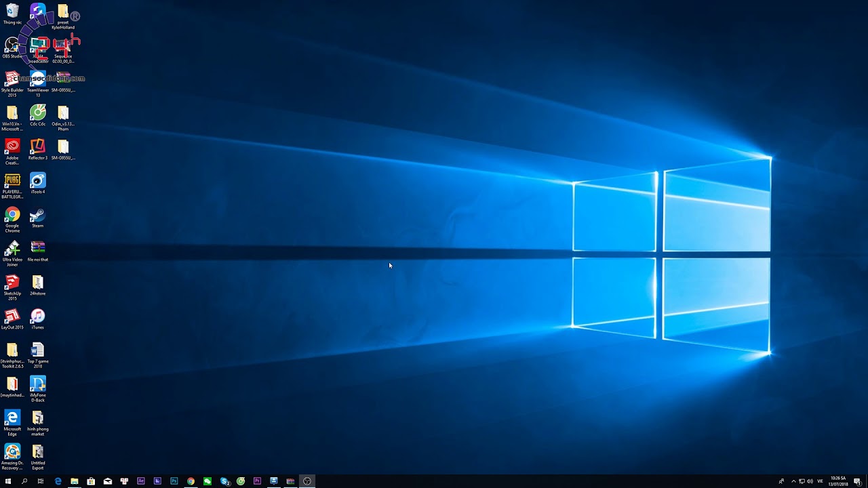Launch Premiere Pro from the taskbar
Image resolution: width=868 pixels, height=488 pixels.
point(257,481)
